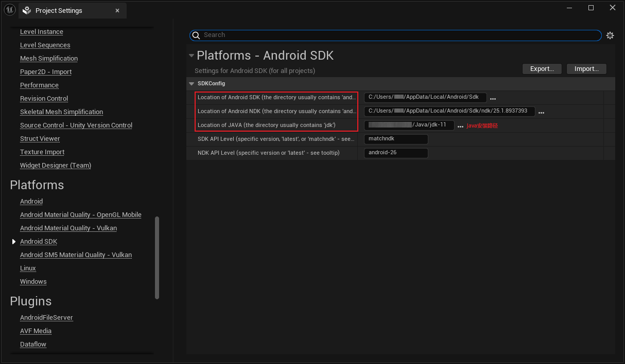Click the Location of JAVA label

click(267, 125)
